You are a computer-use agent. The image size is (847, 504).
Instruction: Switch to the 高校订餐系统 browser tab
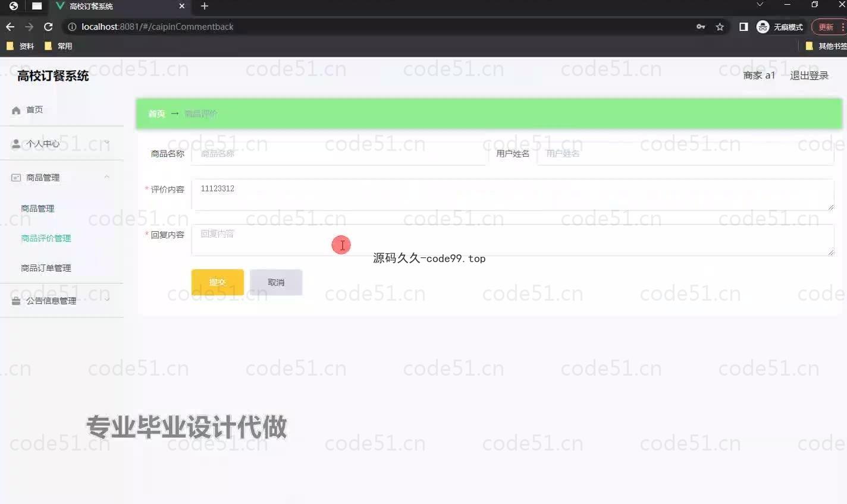pyautogui.click(x=119, y=6)
